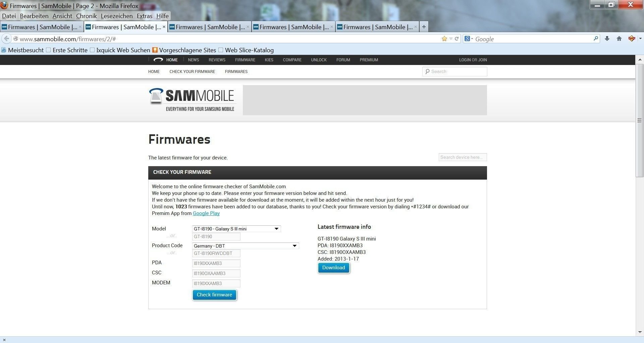644x343 pixels.
Task: Close the active second Firefox tab
Action: 164,27
